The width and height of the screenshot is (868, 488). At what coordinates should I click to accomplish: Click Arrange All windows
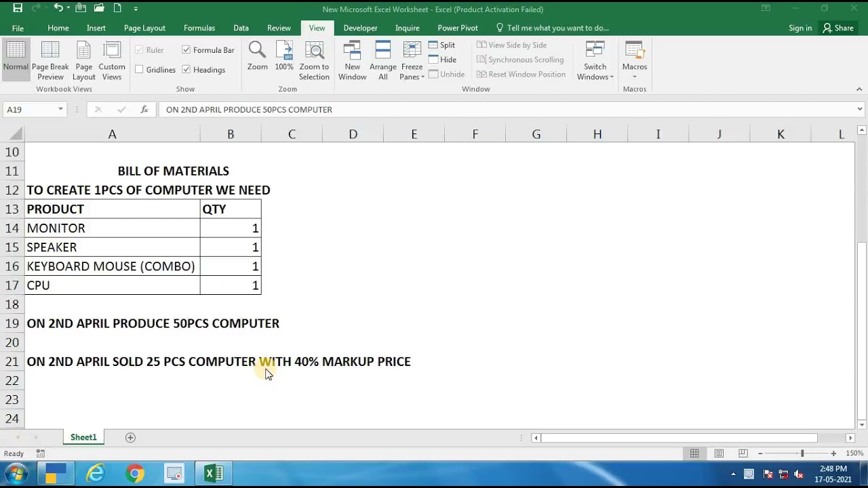(x=383, y=61)
